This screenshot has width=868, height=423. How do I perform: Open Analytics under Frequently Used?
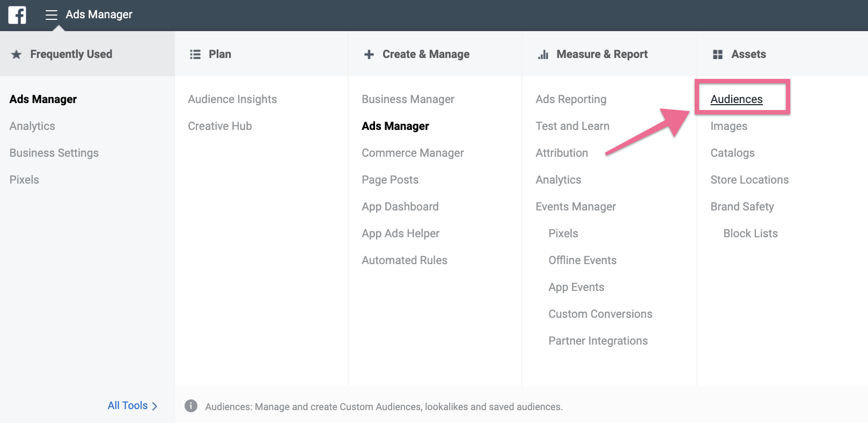coord(32,126)
